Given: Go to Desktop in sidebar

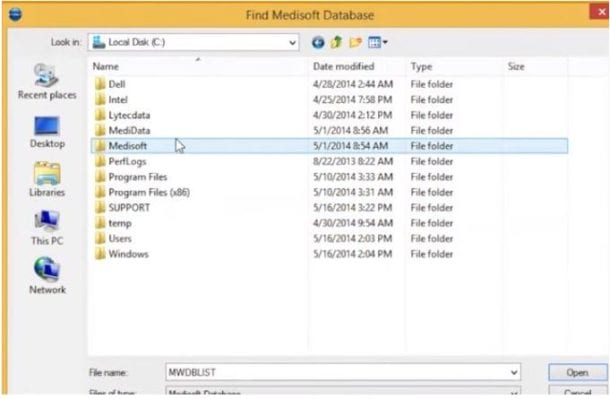Looking at the screenshot, I should (47, 132).
